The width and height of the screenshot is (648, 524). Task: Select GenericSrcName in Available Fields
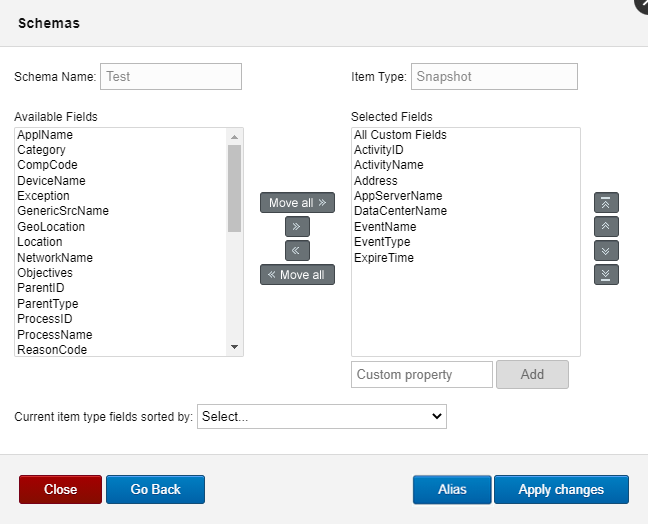tap(63, 211)
